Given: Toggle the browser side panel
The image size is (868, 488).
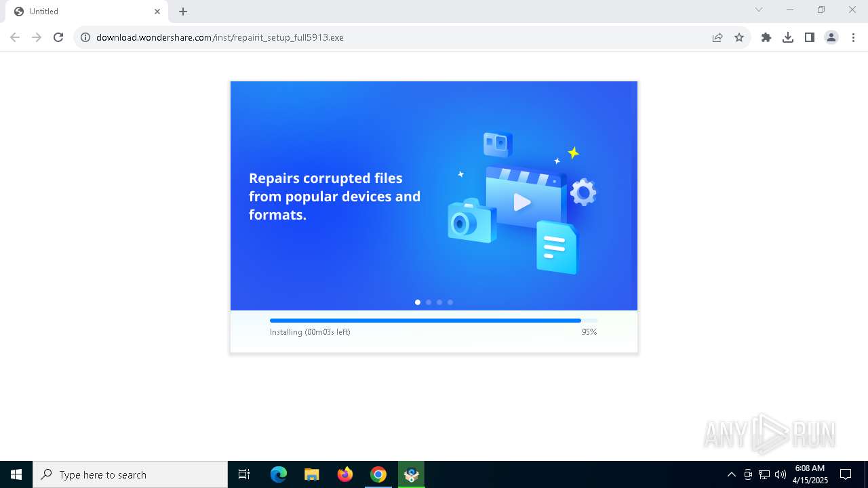Looking at the screenshot, I should pyautogui.click(x=810, y=37).
